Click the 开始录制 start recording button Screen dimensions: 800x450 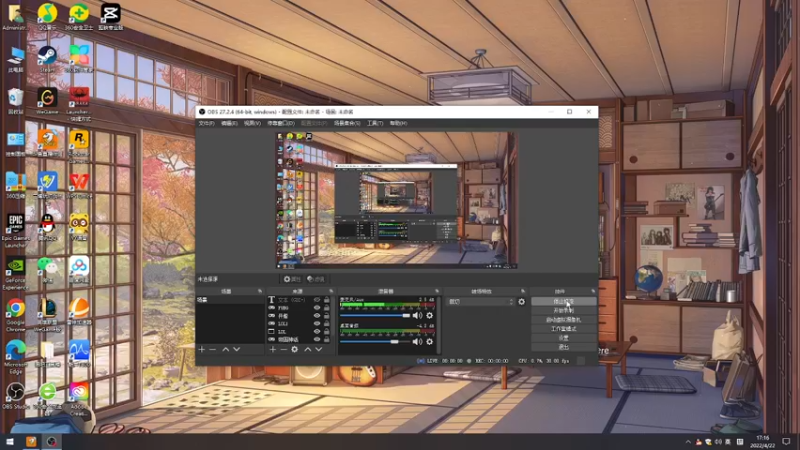point(563,311)
